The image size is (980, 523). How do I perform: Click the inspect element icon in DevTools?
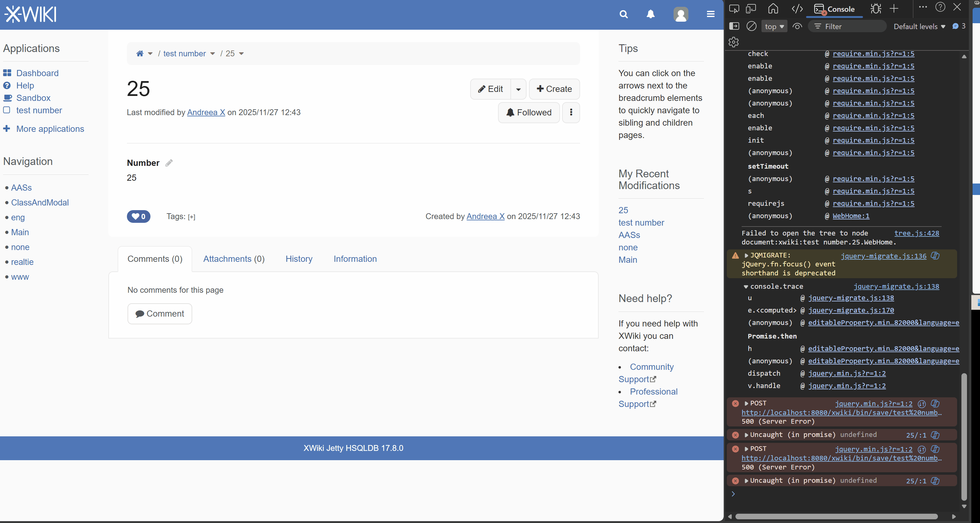coord(734,9)
